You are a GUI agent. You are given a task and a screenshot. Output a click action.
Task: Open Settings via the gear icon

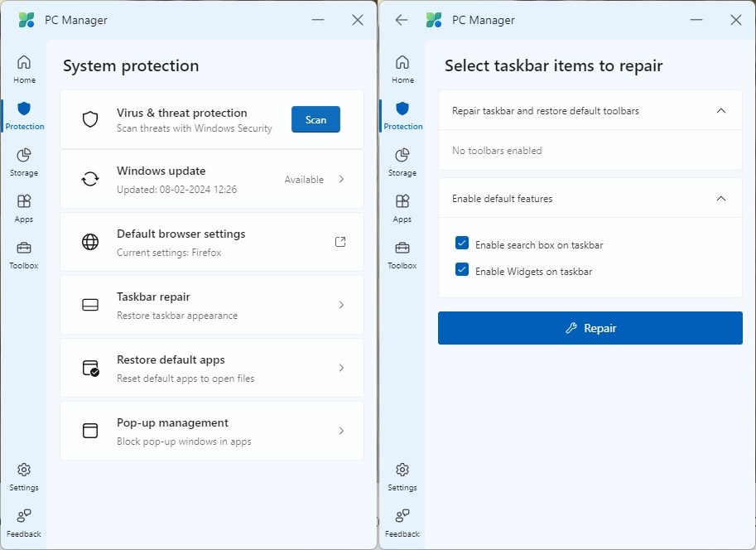[24, 473]
